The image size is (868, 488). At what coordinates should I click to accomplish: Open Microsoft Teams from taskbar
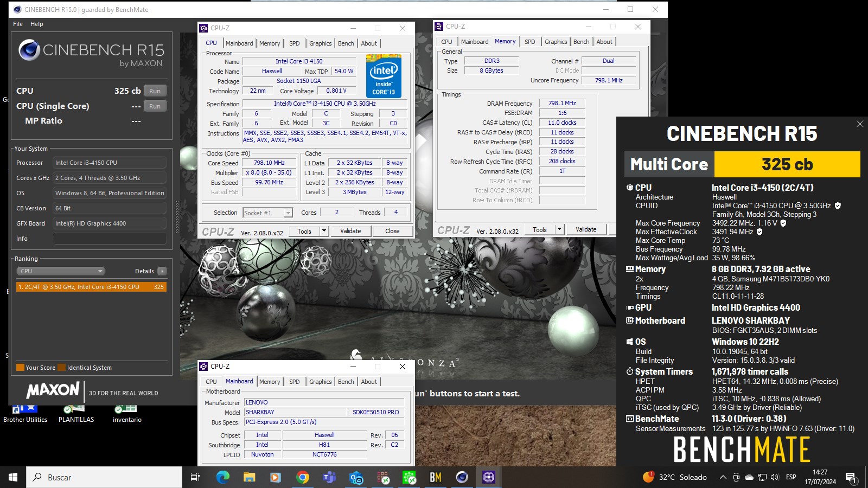coord(329,477)
